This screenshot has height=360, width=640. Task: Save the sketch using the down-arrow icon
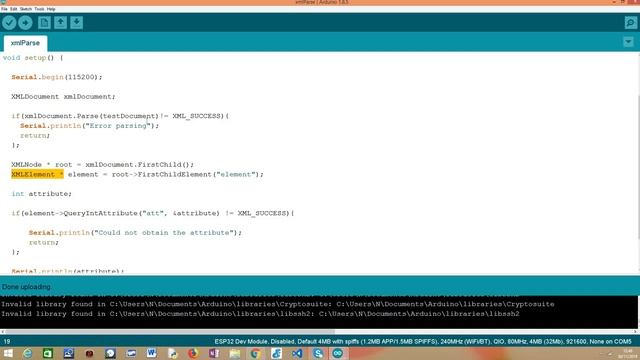click(76, 22)
